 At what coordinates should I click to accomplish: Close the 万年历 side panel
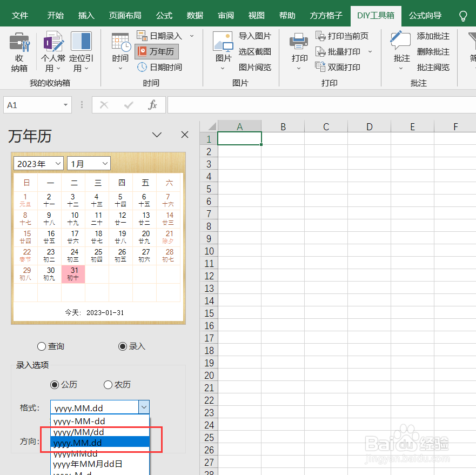[x=185, y=135]
